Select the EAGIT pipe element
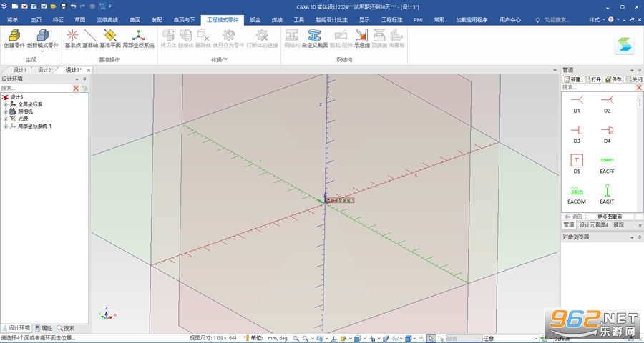The width and height of the screenshot is (644, 343). [607, 194]
